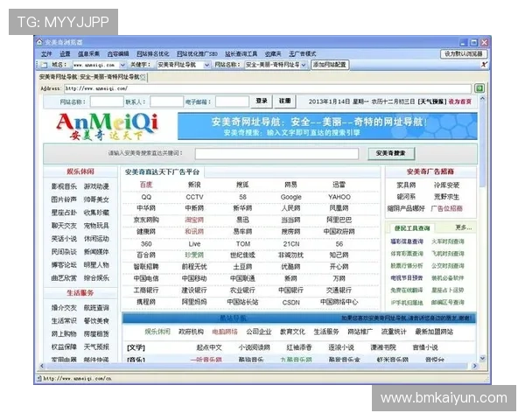Click the vertical scrollbar up arrow
The image size is (525, 420).
click(483, 99)
